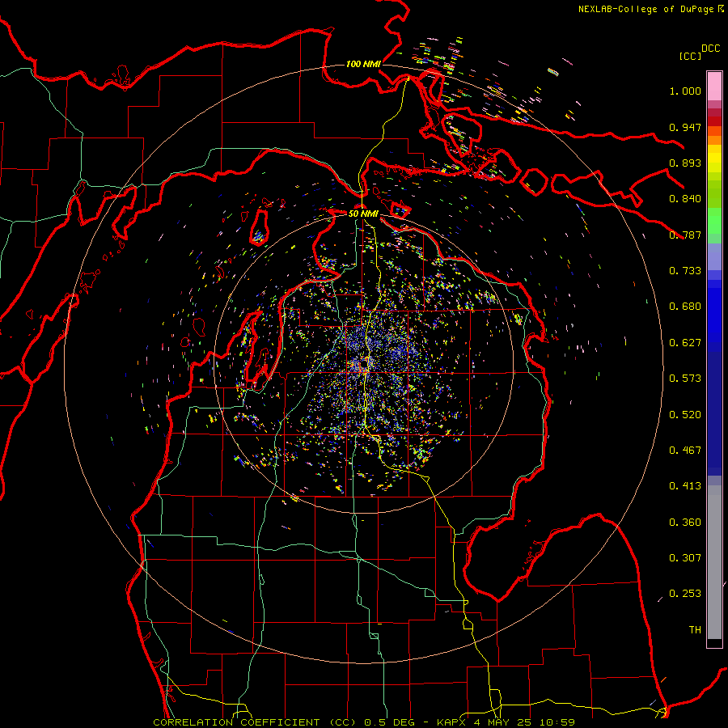Select the 0.733 legend value
The image size is (728, 728).
pos(685,271)
